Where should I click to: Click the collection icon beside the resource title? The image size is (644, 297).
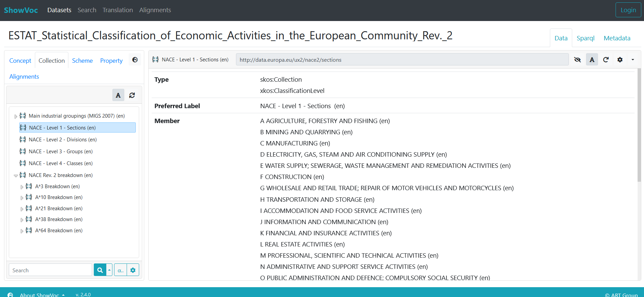155,59
